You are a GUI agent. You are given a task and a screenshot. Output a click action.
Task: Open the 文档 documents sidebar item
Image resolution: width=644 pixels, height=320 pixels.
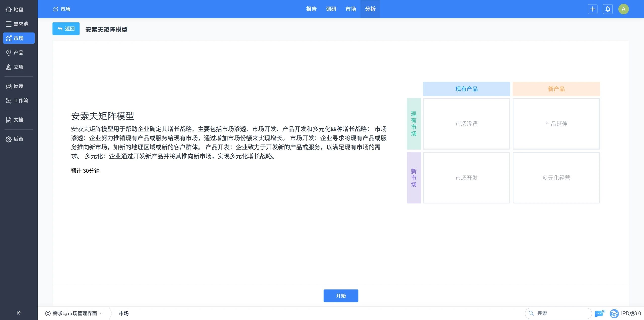click(x=15, y=120)
